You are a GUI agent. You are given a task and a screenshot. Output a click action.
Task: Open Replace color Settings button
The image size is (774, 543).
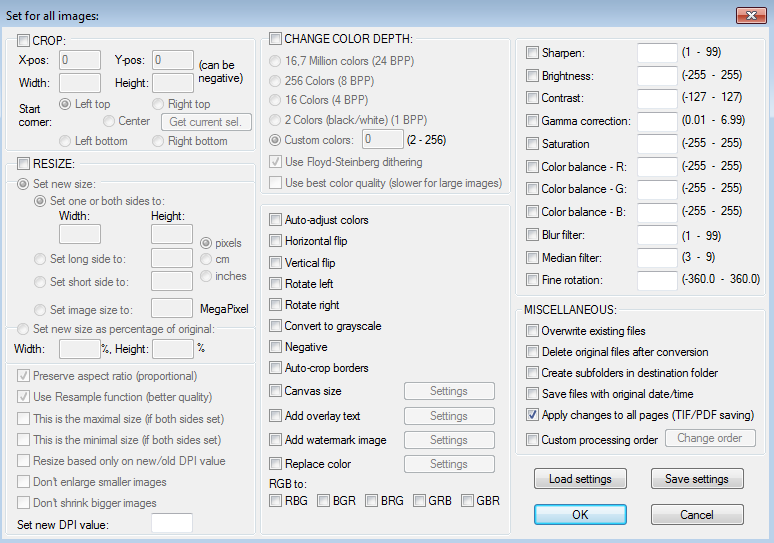point(449,464)
